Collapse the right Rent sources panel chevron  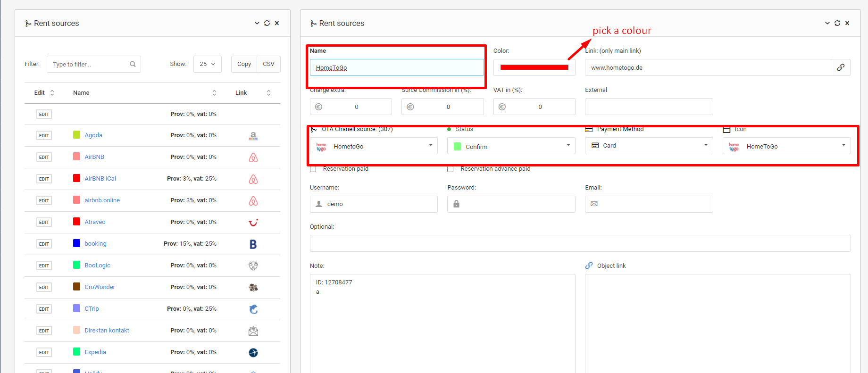pyautogui.click(x=827, y=23)
